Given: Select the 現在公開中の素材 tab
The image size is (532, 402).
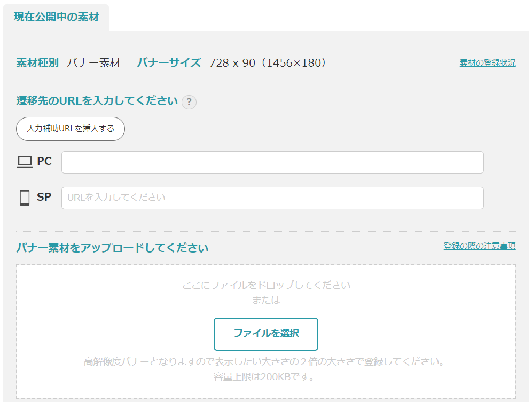Looking at the screenshot, I should (56, 17).
